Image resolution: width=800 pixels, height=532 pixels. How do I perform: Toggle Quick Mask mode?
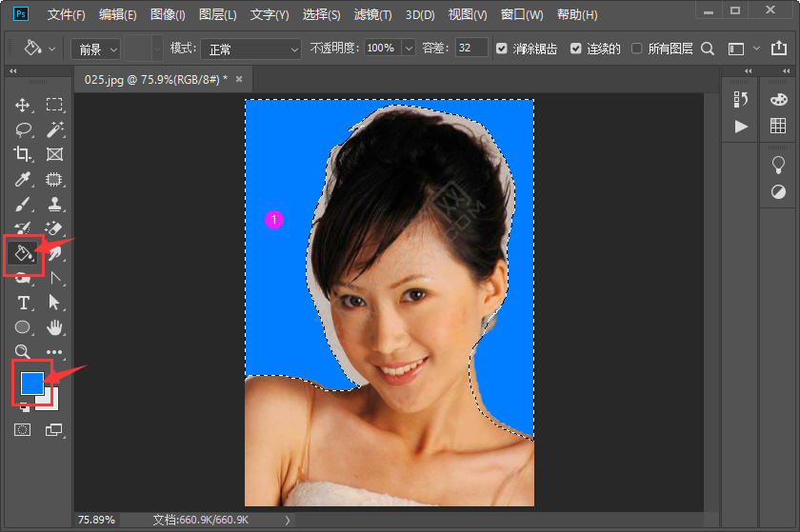(22, 430)
